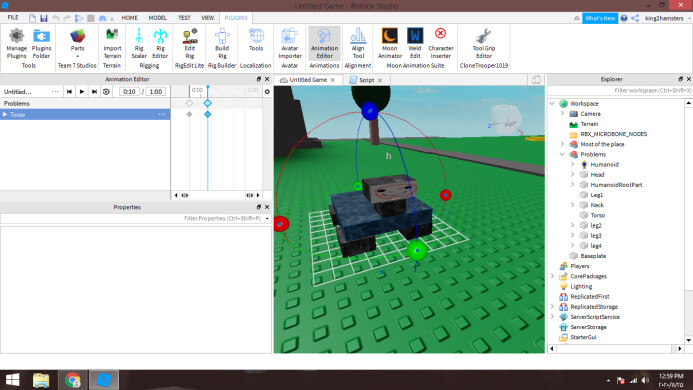Screen dimensions: 693x390
Task: Open the Torso track options menu
Action: (x=162, y=115)
